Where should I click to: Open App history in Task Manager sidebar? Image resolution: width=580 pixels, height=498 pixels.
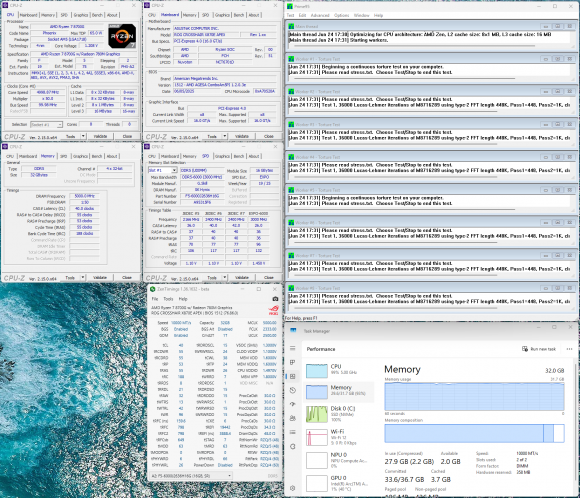click(293, 390)
